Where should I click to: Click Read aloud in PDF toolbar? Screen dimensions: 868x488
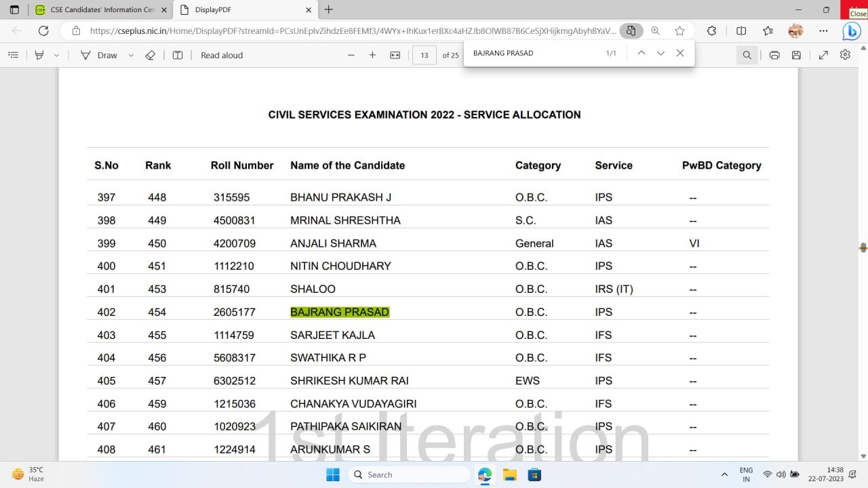(222, 55)
